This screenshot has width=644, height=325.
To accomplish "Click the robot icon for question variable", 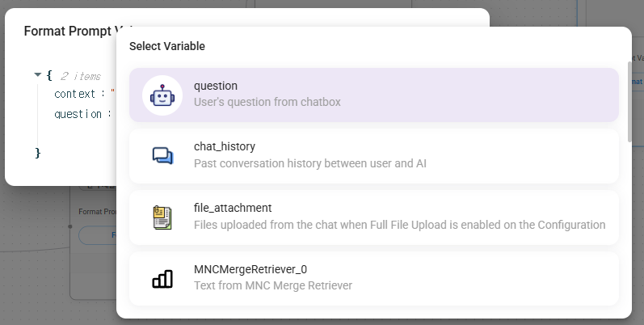I will (x=162, y=95).
